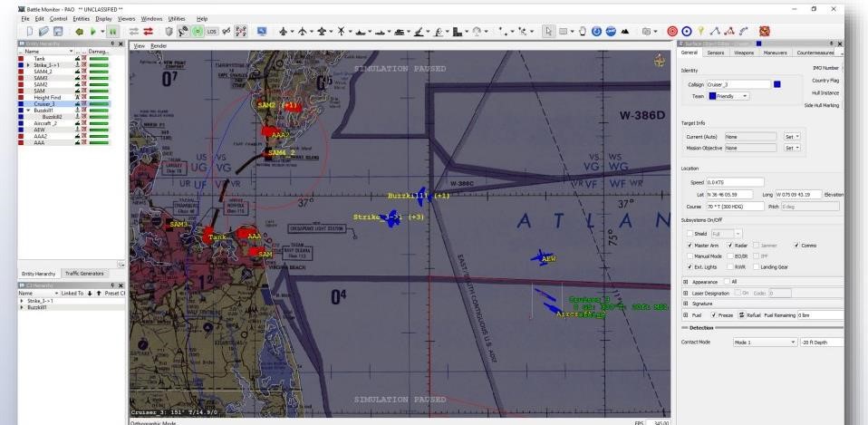Enable the Jammer checkbox
This screenshot has height=425, width=868.
point(757,245)
